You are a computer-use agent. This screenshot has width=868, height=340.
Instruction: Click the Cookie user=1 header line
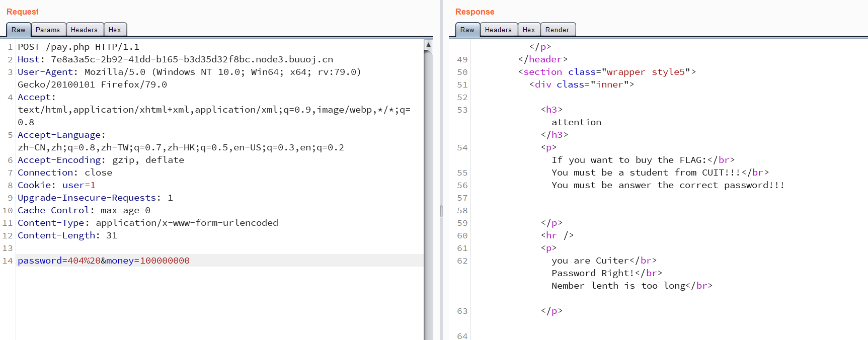(56, 185)
